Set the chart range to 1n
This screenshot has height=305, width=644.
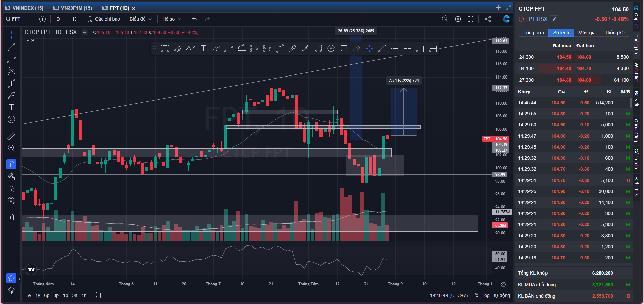tap(84, 295)
